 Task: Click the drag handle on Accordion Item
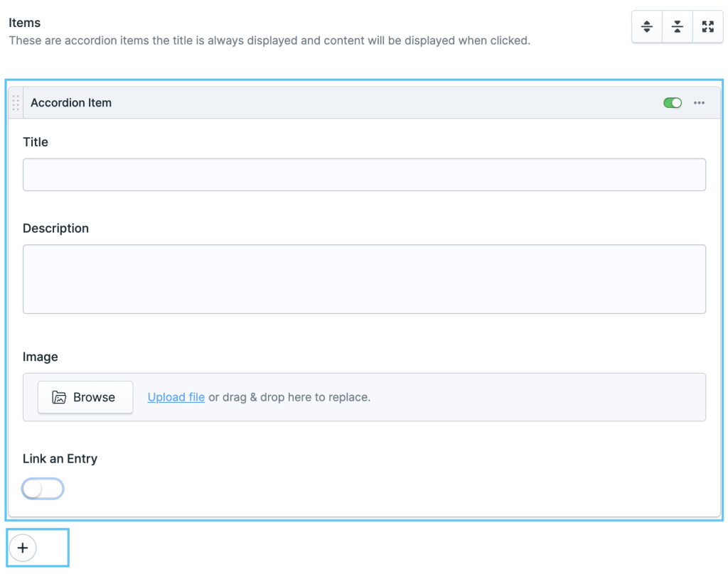coord(15,102)
